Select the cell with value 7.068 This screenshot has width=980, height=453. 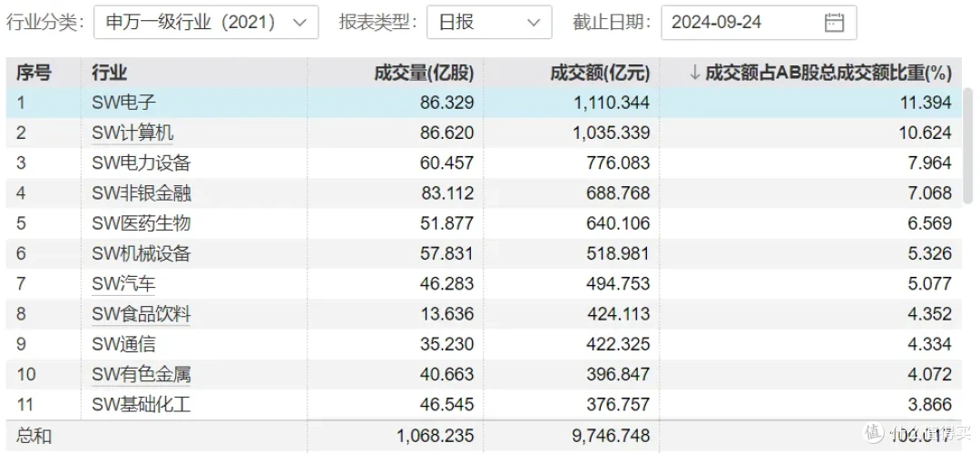click(930, 193)
